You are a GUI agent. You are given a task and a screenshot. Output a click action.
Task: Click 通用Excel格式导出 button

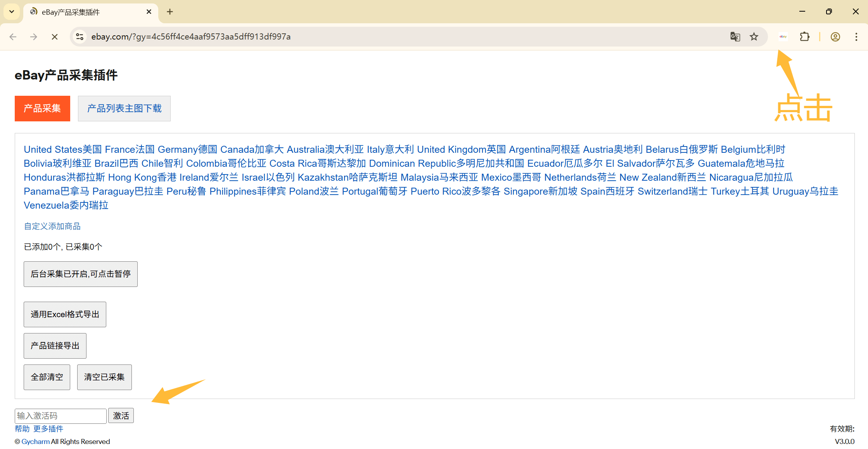[65, 314]
